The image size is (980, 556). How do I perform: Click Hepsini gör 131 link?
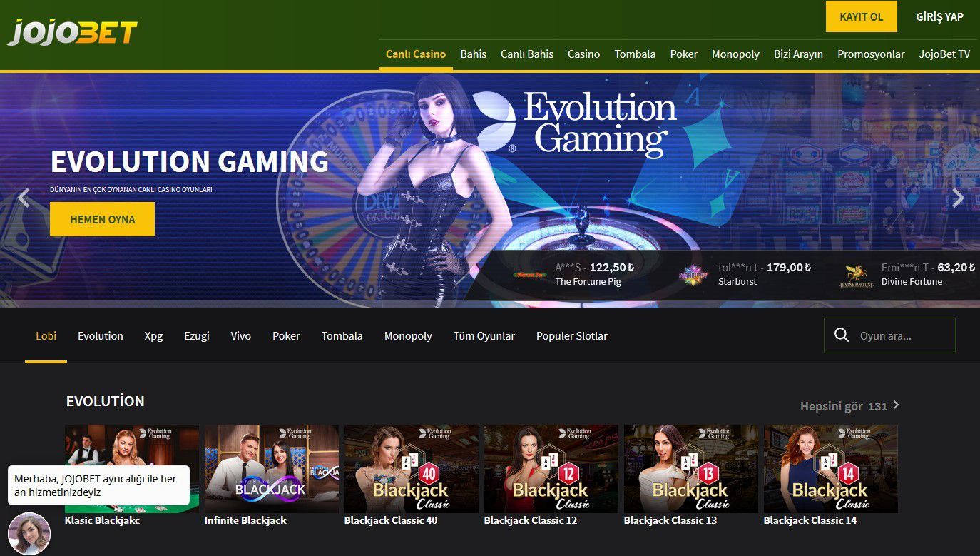(844, 406)
